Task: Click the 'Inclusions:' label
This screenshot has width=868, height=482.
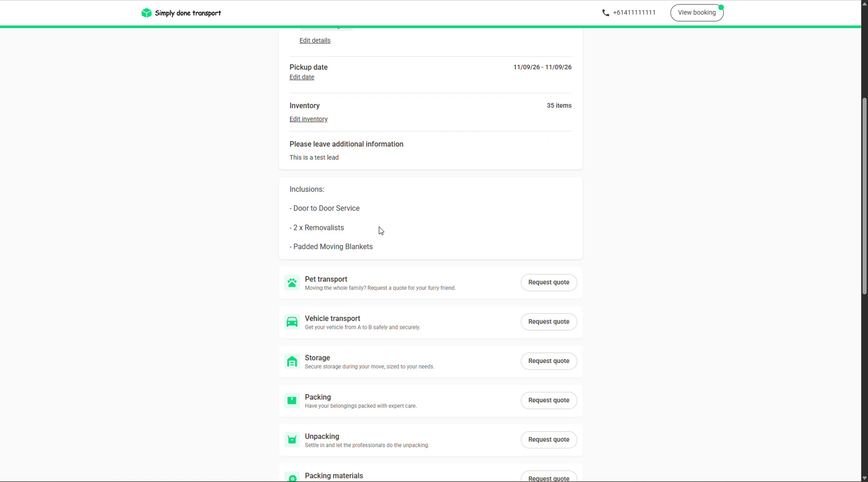Action: point(307,189)
